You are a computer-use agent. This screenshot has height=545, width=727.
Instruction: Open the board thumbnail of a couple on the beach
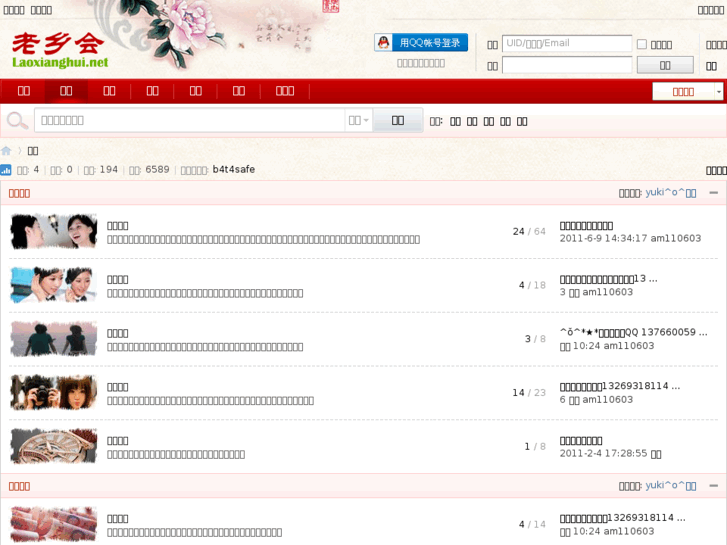click(x=54, y=339)
